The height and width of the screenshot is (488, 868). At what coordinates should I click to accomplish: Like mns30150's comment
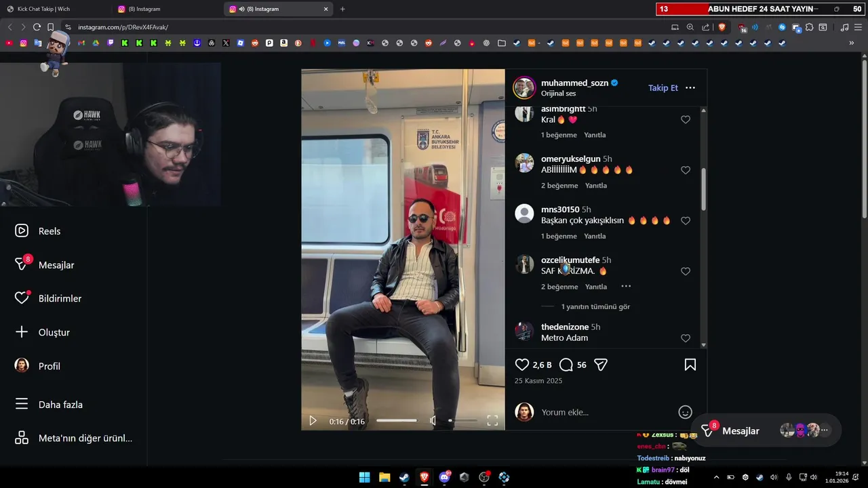[x=686, y=221]
